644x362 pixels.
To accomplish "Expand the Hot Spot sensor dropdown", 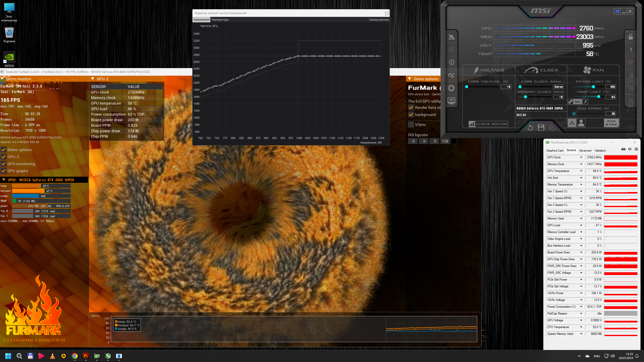I will tap(581, 178).
